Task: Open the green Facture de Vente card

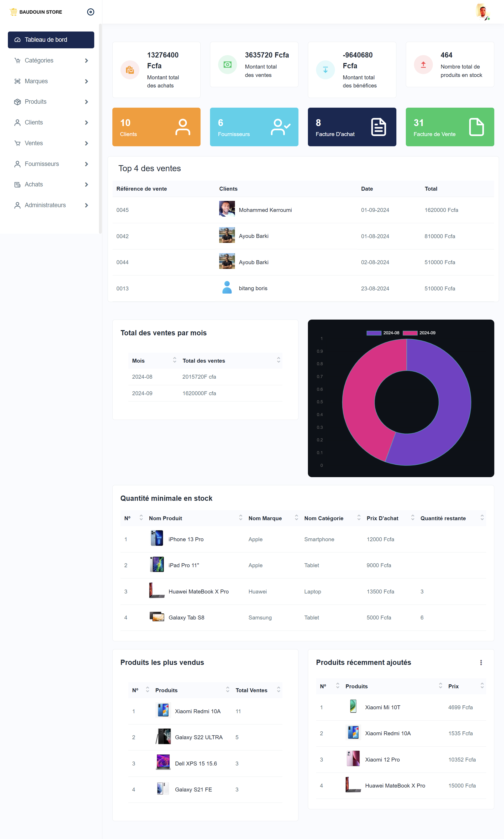Action: pyautogui.click(x=450, y=127)
